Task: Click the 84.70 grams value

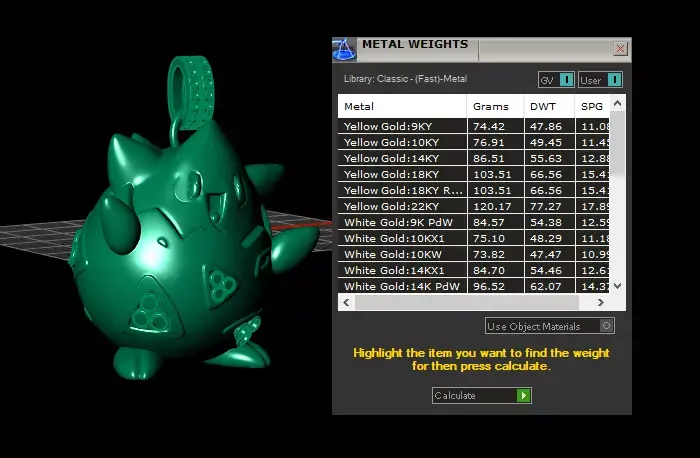Action: pos(489,271)
